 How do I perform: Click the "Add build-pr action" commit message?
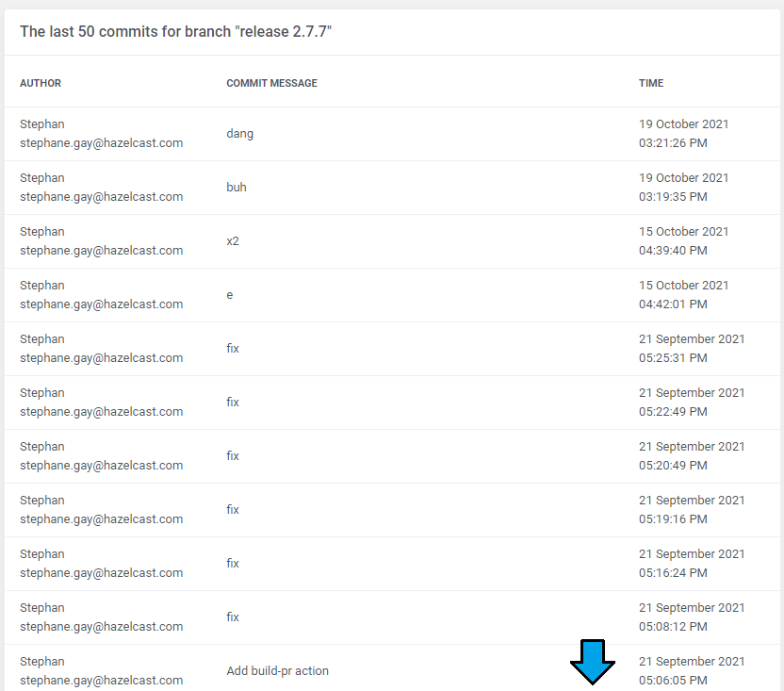coord(277,671)
